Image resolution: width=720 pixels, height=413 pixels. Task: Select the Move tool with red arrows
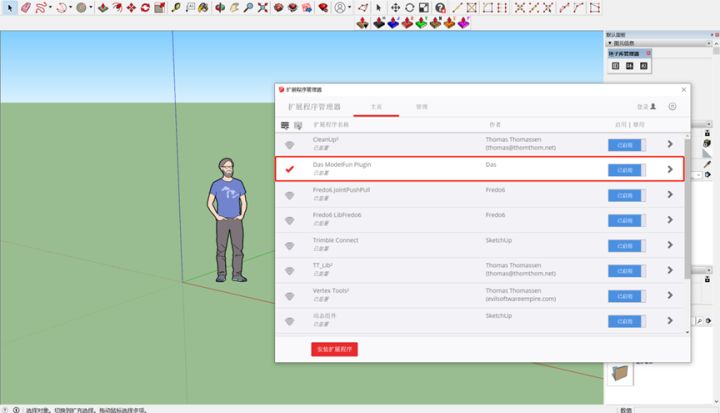click(x=131, y=7)
